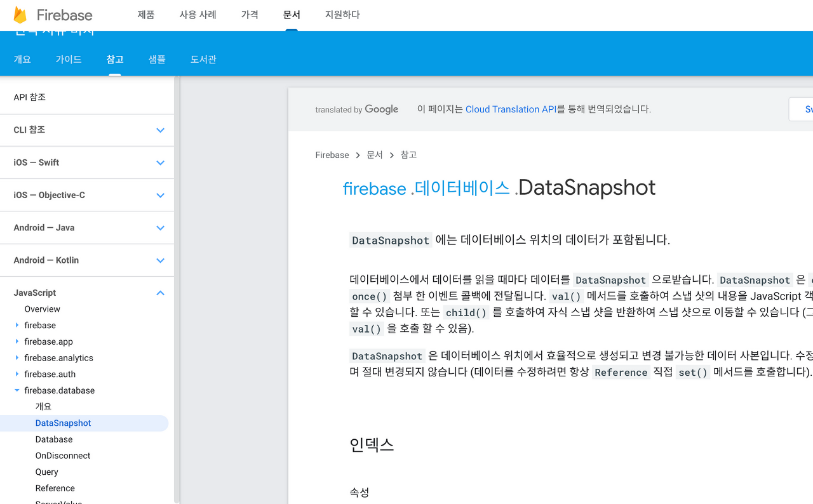
Task: Click the DataSnapshot page title text
Action: pos(587,188)
